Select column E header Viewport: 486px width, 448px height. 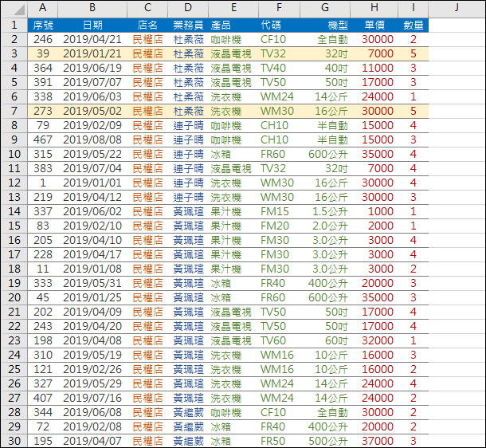[233, 8]
